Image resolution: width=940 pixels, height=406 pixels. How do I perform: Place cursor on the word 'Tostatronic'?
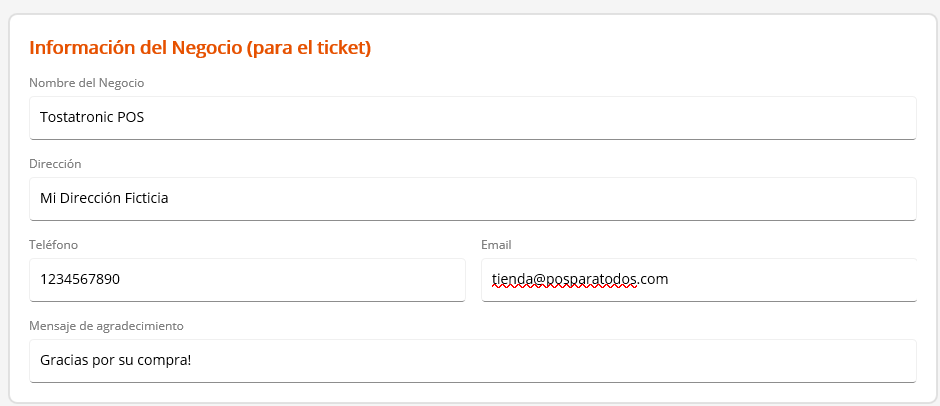click(x=76, y=117)
